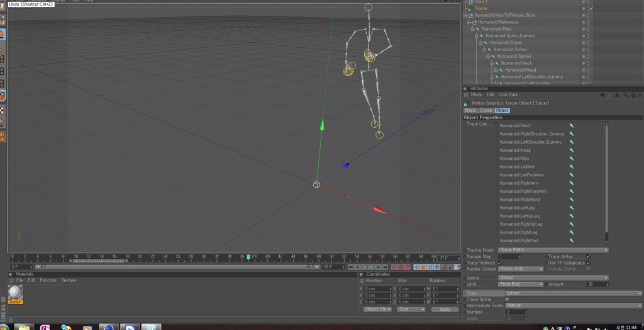The width and height of the screenshot is (644, 330).
Task: Toggle Position keyframe recording icon
Action: (x=416, y=267)
